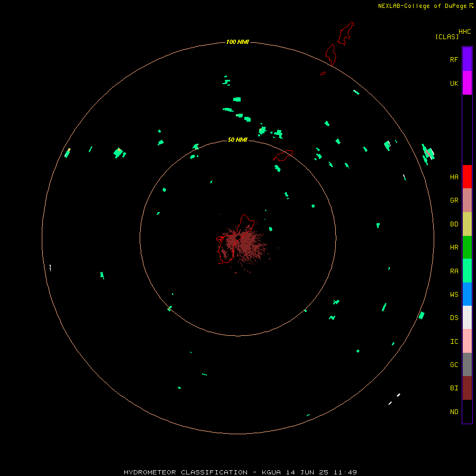The image size is (476, 476).
Task: Click the GC legend label
Action: pos(454,365)
